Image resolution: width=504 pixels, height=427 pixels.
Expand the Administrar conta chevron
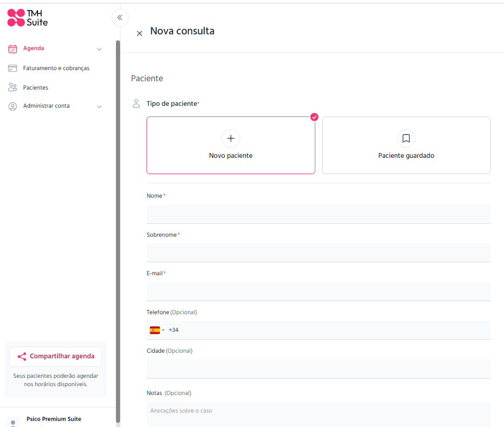[99, 107]
